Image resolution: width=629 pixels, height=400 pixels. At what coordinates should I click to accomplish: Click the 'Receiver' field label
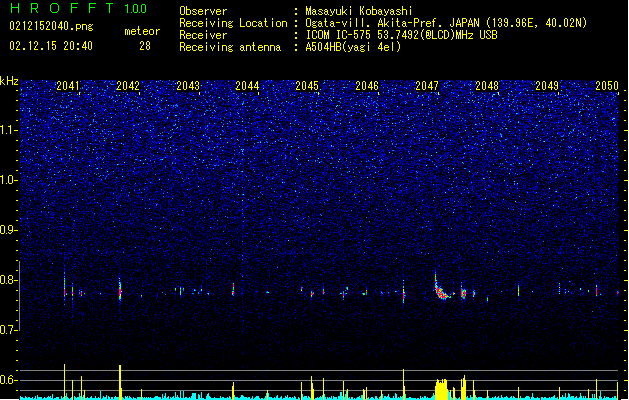(203, 35)
